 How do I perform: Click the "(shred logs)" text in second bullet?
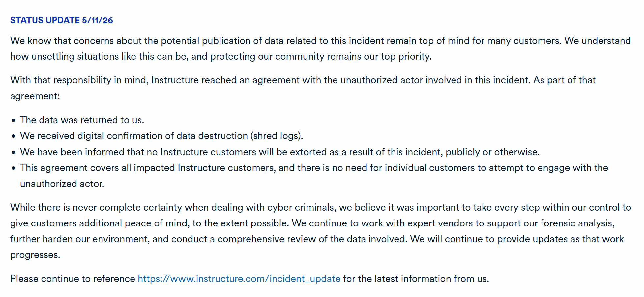(277, 136)
